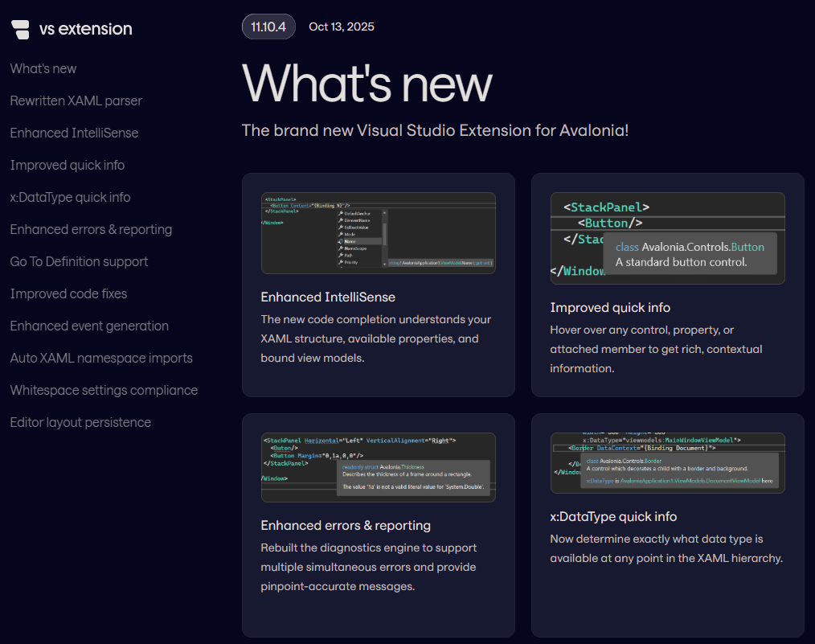Image resolution: width=815 pixels, height=644 pixels.
Task: Open Go To Definition support section
Action: click(x=79, y=261)
